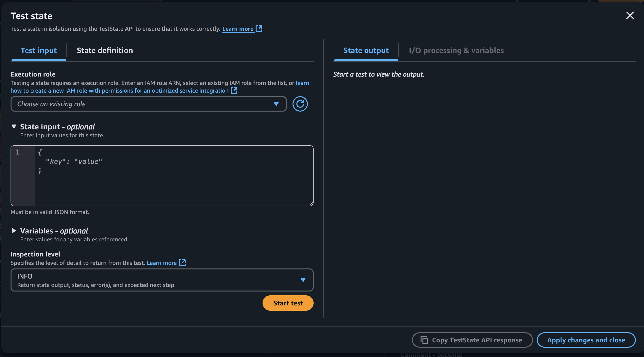Collapse the State input section
644x357 pixels.
tap(14, 127)
